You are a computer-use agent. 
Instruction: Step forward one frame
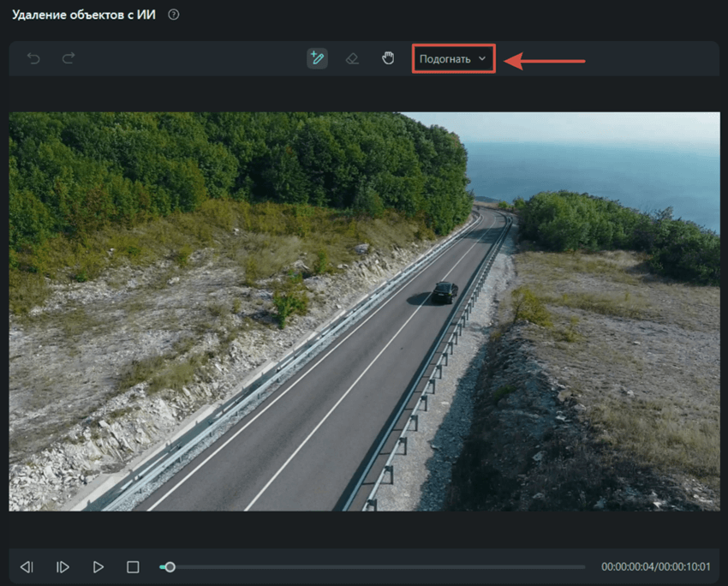coord(62,566)
